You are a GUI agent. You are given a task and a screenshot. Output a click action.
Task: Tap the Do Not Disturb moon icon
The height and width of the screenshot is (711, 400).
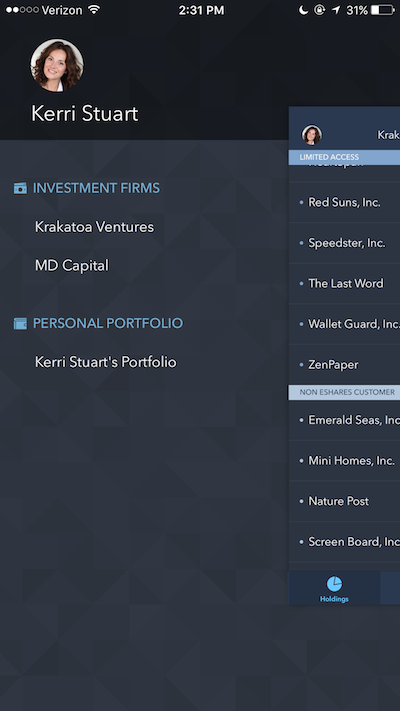tap(303, 10)
